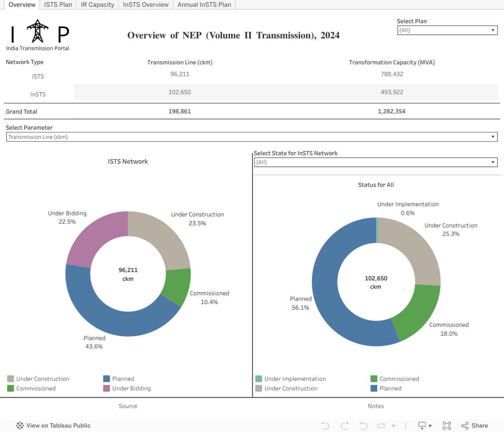This screenshot has height=432, width=504.
Task: Open the IR Capacity tab
Action: (97, 5)
